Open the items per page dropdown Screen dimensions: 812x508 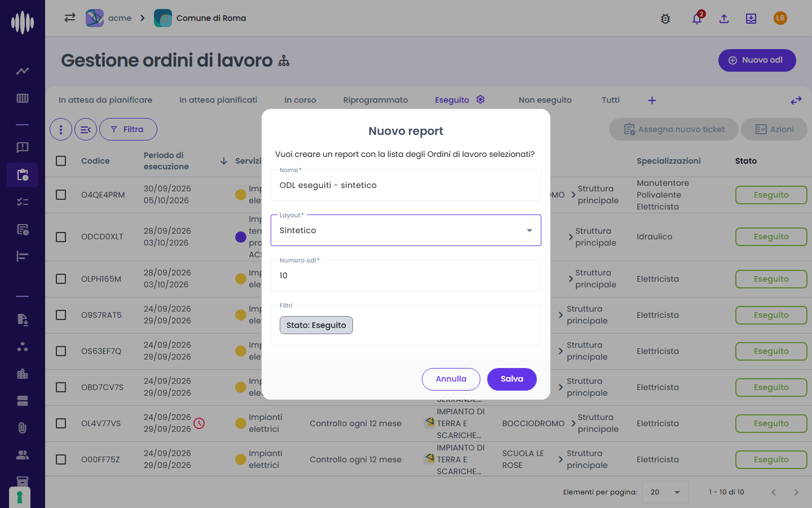(665, 492)
